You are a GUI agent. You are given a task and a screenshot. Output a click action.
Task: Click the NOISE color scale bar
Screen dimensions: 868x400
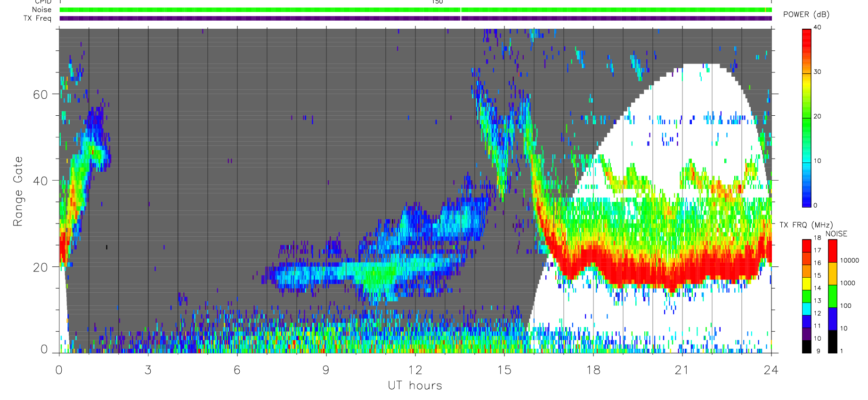pos(833,296)
